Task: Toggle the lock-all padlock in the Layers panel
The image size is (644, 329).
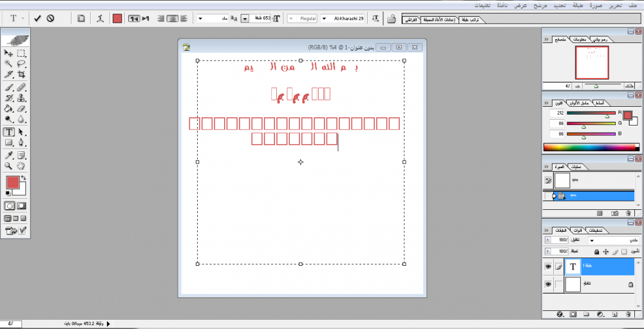Action: click(596, 251)
